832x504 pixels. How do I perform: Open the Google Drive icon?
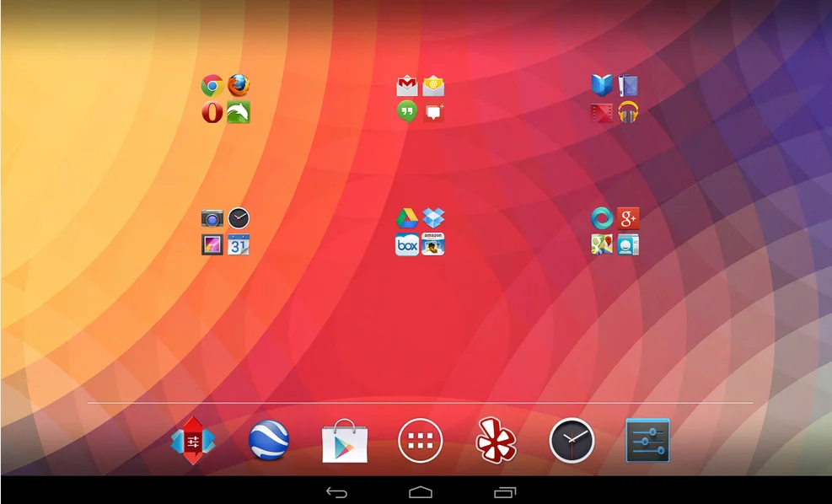(407, 218)
